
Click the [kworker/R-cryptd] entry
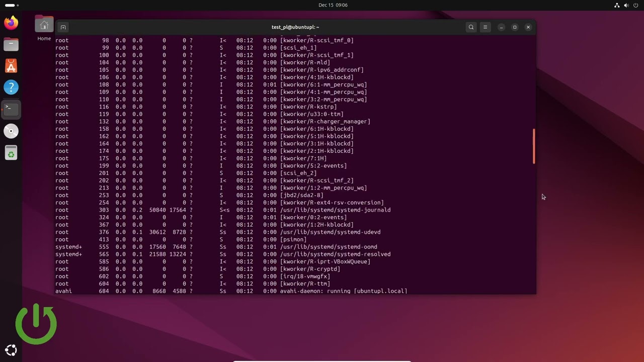(x=310, y=269)
